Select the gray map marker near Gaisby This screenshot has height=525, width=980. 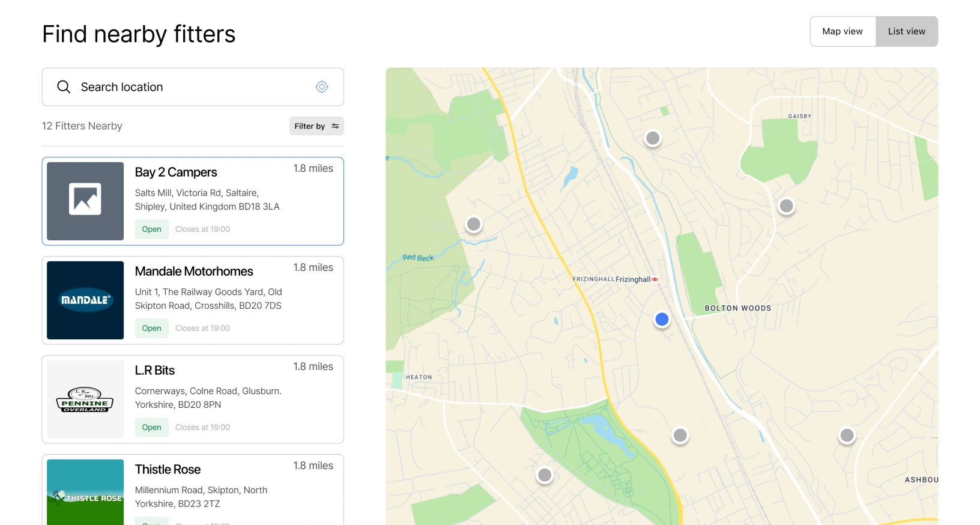coord(653,138)
